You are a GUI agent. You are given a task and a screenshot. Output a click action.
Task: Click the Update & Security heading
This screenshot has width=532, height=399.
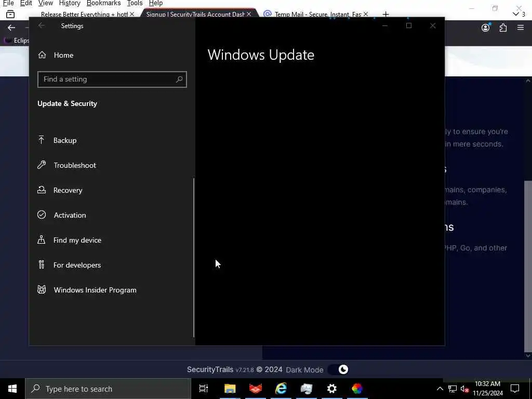[67, 103]
